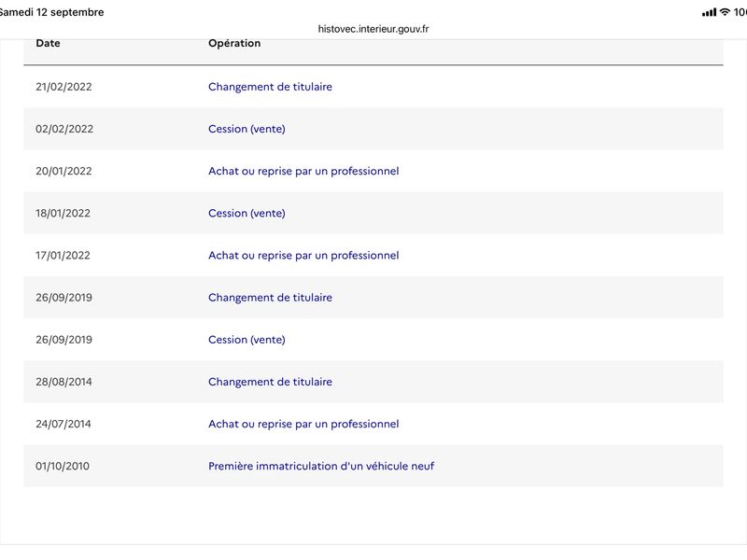Image resolution: width=747 pixels, height=560 pixels.
Task: Tap the cellular signal bars icon
Action: point(709,12)
